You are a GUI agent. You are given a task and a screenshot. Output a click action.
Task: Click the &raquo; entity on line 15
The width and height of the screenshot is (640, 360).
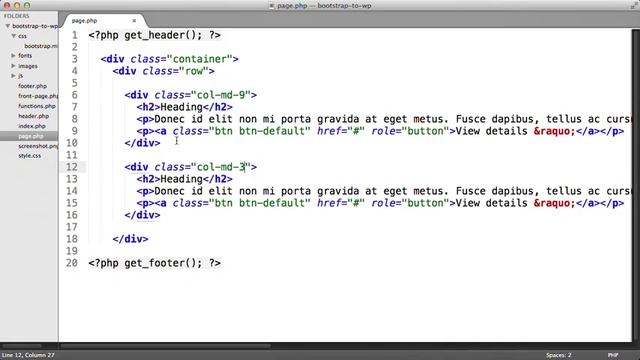(554, 203)
